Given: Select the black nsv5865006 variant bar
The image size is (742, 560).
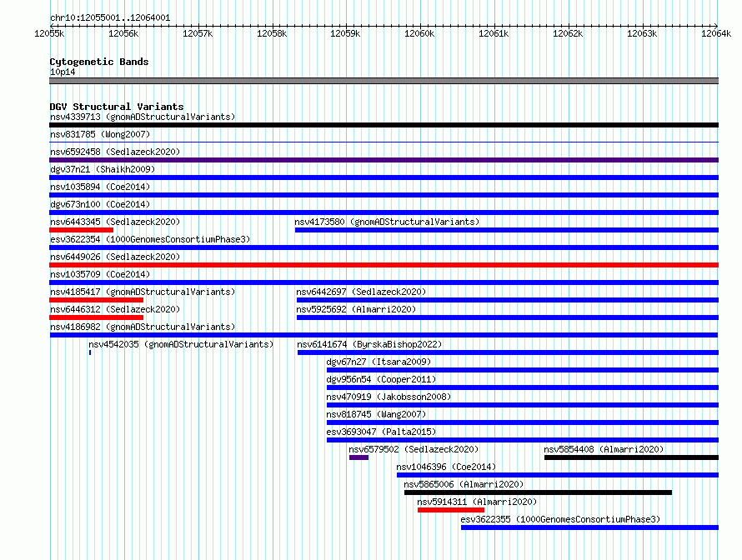Looking at the screenshot, I should pos(538,492).
